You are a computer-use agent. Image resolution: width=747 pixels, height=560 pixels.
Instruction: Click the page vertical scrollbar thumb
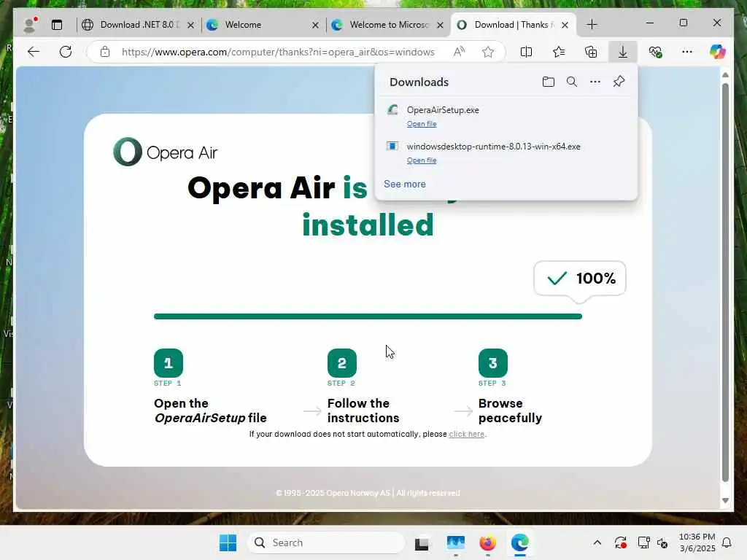click(x=725, y=282)
